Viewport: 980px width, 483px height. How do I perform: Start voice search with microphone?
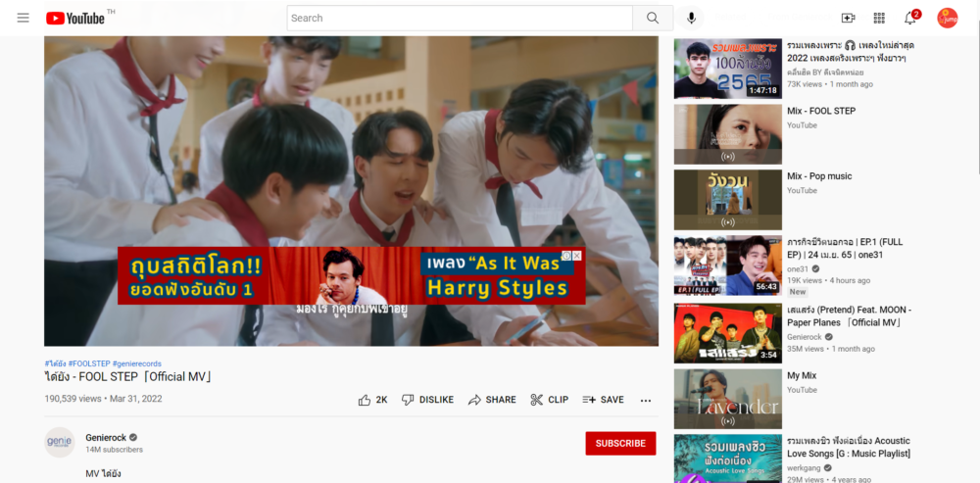click(x=691, y=18)
